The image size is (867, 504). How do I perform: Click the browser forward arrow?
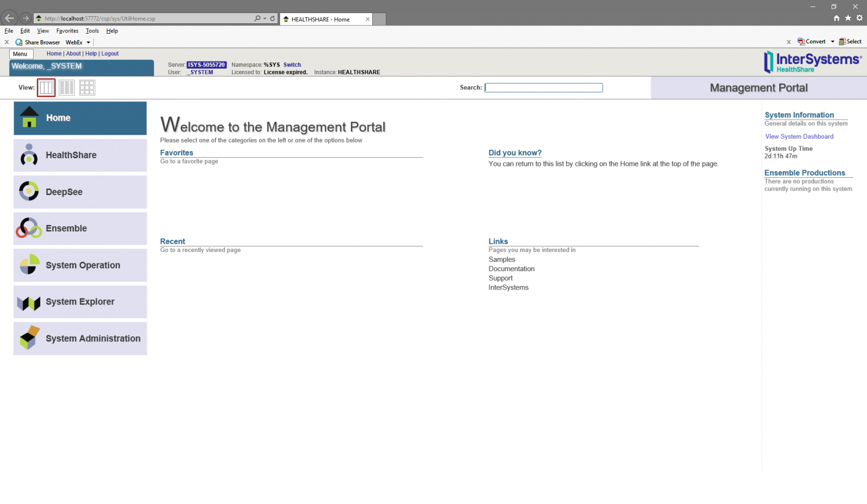pyautogui.click(x=25, y=18)
